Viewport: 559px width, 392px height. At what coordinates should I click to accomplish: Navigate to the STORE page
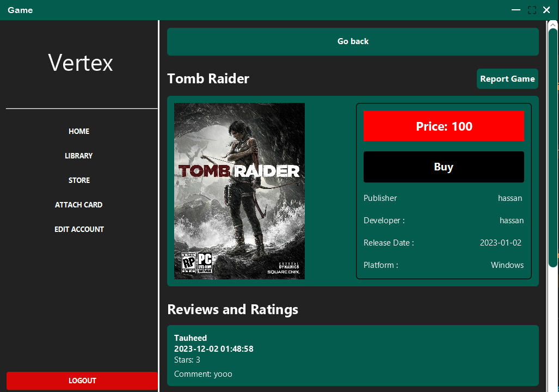pos(79,181)
